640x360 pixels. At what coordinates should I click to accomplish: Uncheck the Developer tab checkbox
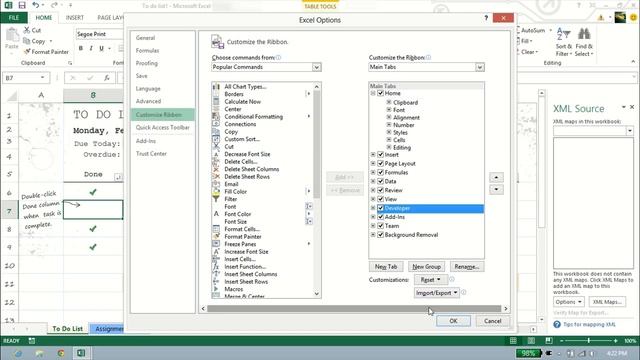380,208
